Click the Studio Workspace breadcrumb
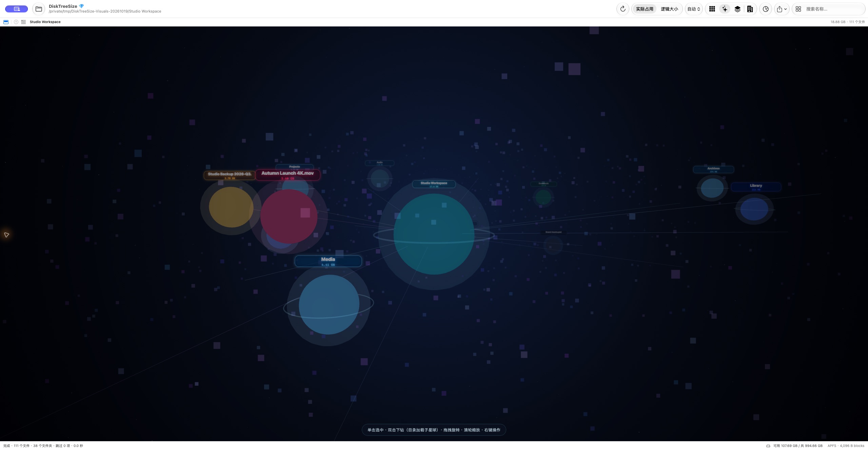This screenshot has width=868, height=450. [x=45, y=22]
